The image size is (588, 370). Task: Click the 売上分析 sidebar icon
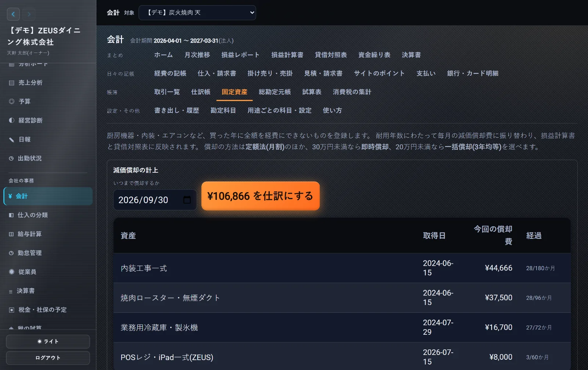point(11,83)
